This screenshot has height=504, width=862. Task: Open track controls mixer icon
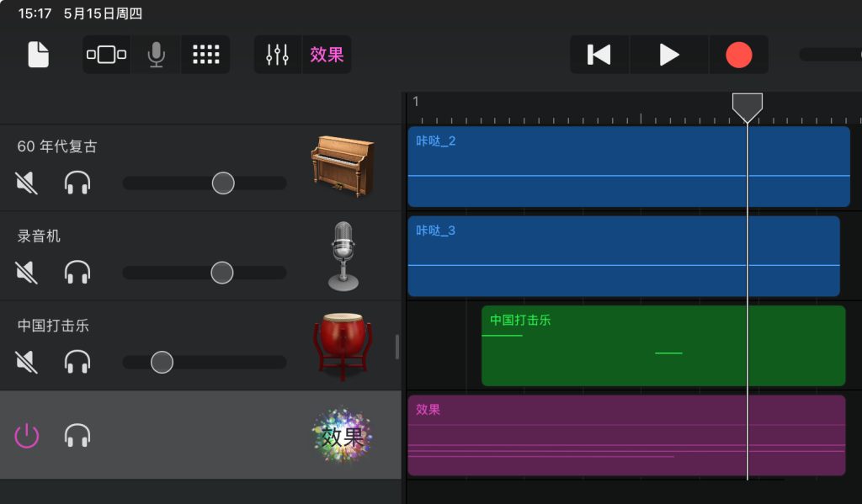(x=277, y=55)
